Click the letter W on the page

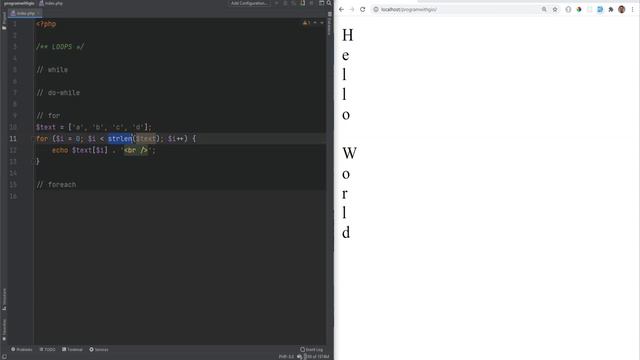(349, 153)
